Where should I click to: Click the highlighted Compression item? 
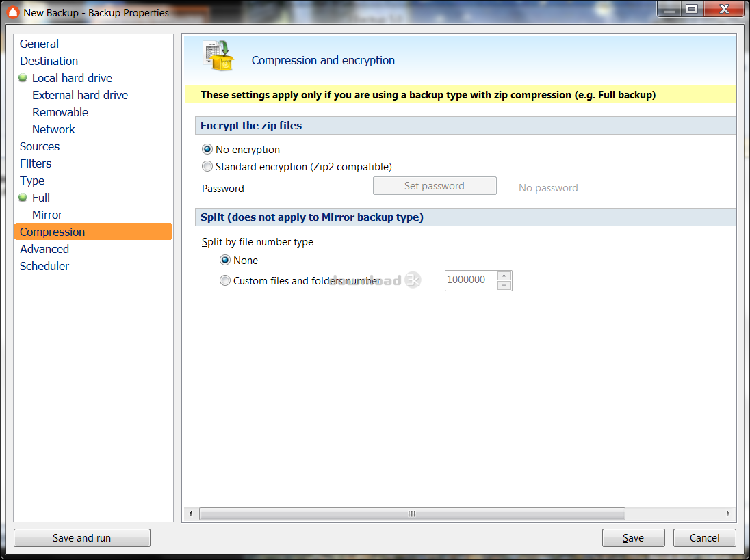tap(93, 232)
